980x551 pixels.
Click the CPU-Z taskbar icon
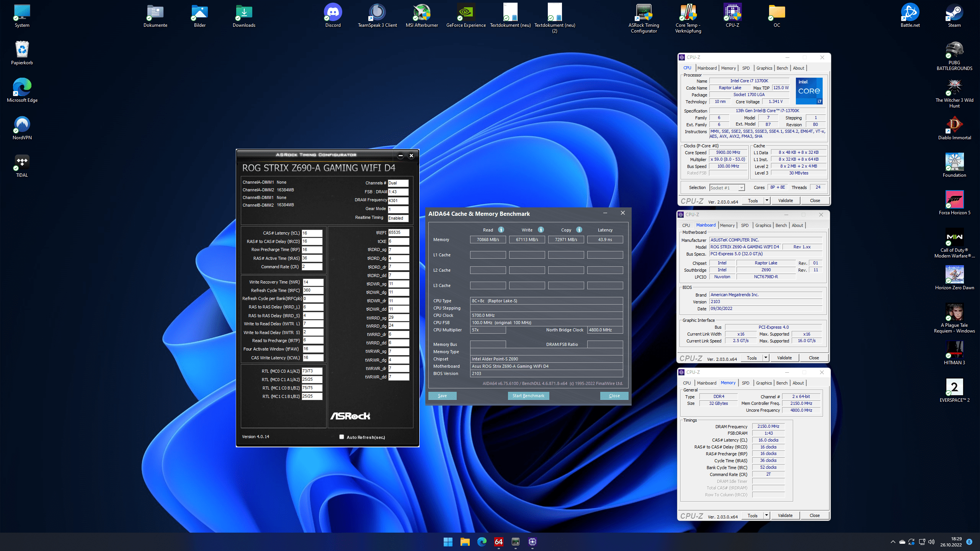point(532,541)
